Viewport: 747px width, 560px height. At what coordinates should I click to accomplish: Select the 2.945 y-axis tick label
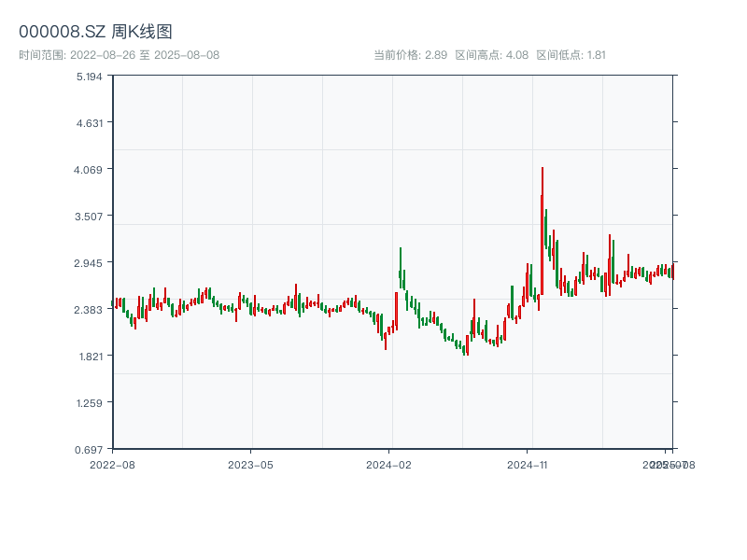coord(89,262)
